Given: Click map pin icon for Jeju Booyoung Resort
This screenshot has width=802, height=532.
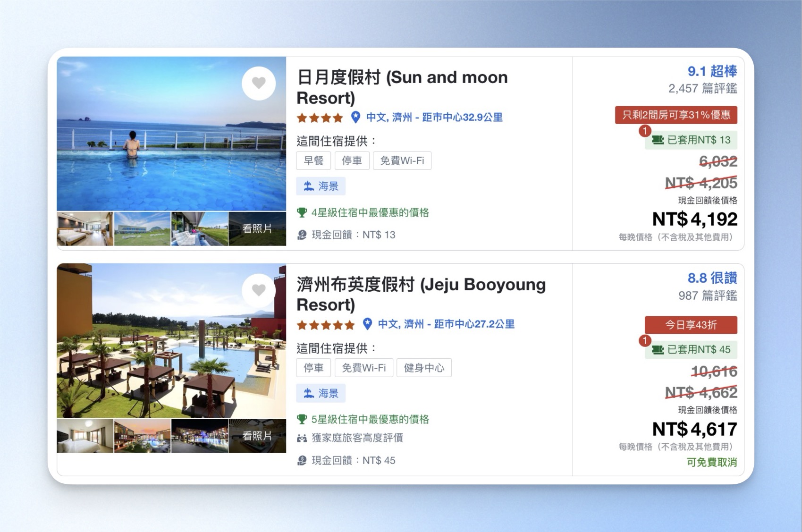Looking at the screenshot, I should point(367,324).
